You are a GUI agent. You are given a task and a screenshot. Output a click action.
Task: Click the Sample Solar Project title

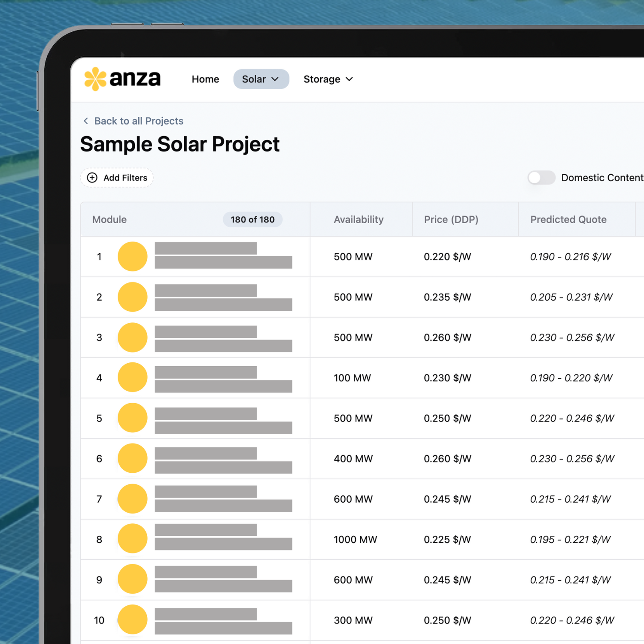point(180,144)
